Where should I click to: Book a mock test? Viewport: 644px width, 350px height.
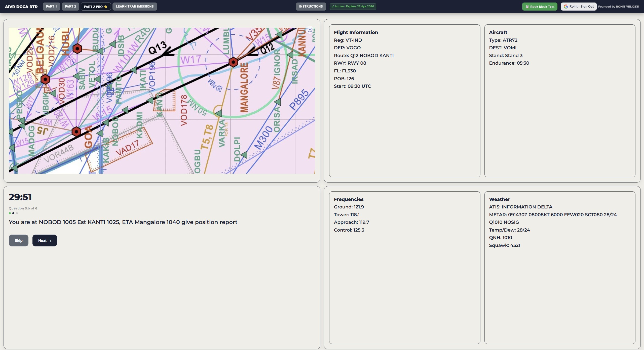(540, 6)
